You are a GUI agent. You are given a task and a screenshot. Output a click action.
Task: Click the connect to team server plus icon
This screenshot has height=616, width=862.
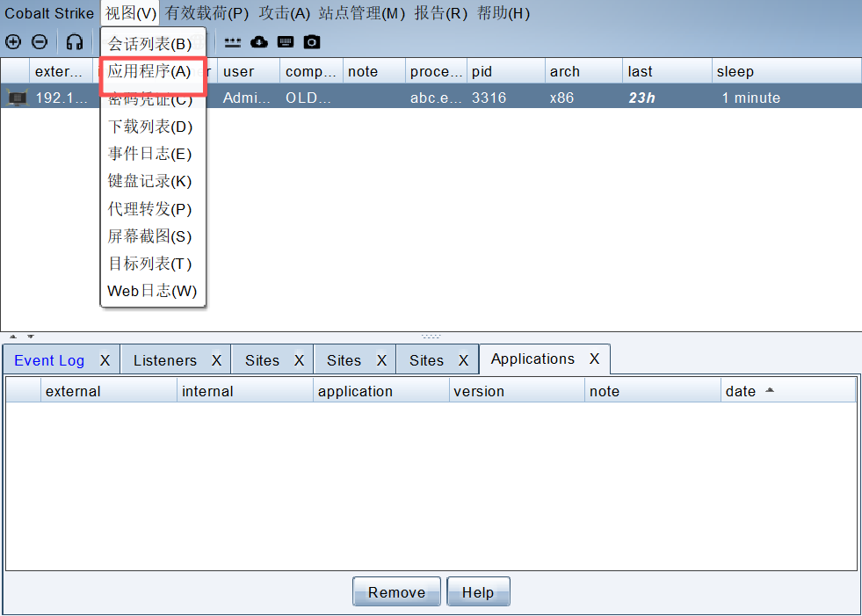click(12, 42)
